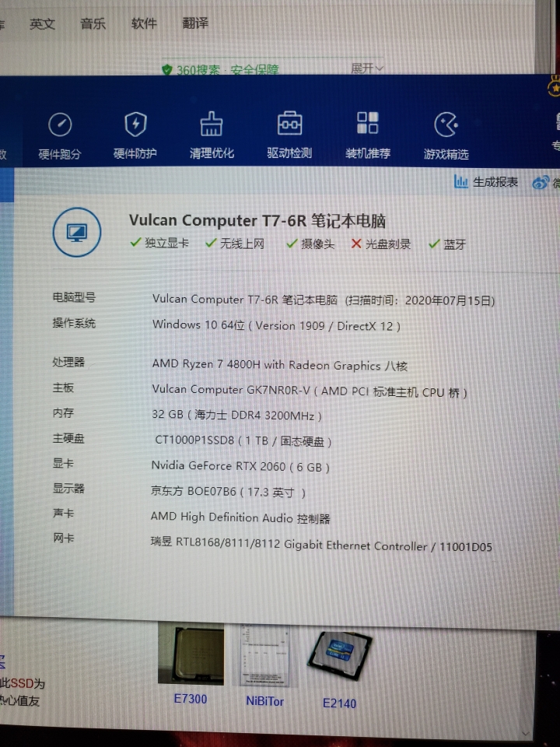Click the NiBiTor link in browser

tap(264, 701)
